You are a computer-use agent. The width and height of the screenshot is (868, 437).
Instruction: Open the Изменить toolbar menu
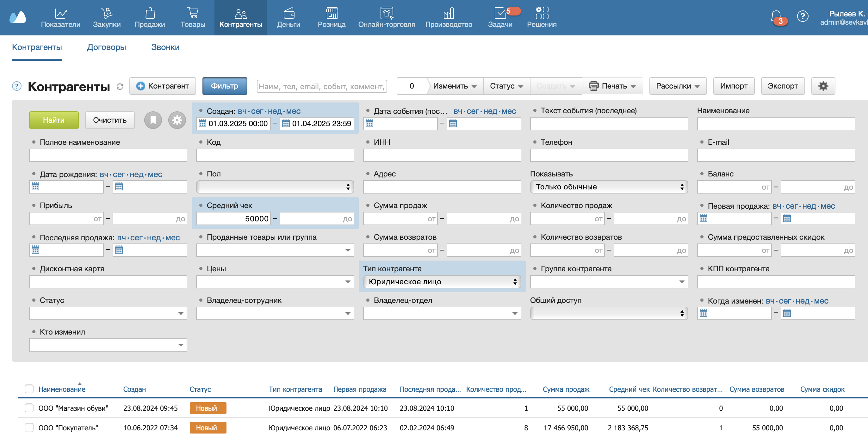pyautogui.click(x=455, y=86)
